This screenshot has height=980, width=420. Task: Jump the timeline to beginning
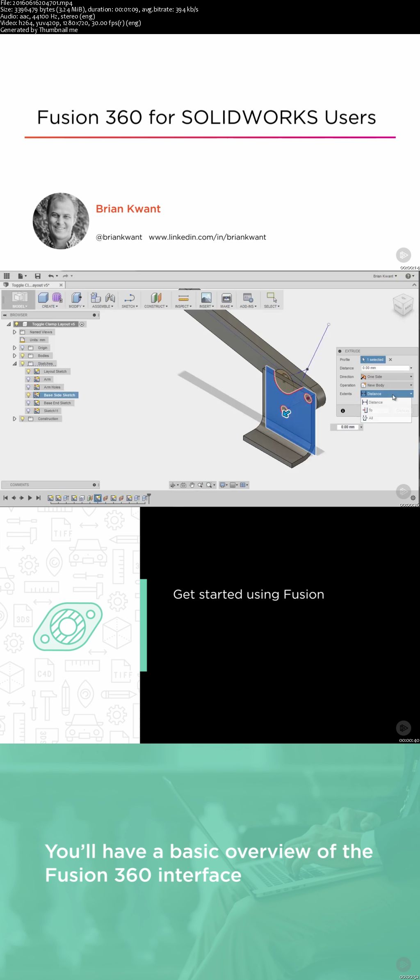(5, 498)
